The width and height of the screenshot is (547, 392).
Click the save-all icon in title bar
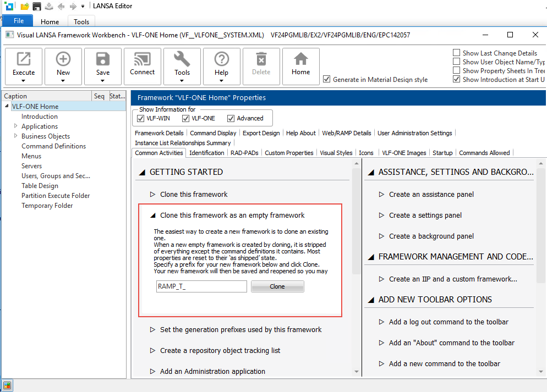click(49, 6)
